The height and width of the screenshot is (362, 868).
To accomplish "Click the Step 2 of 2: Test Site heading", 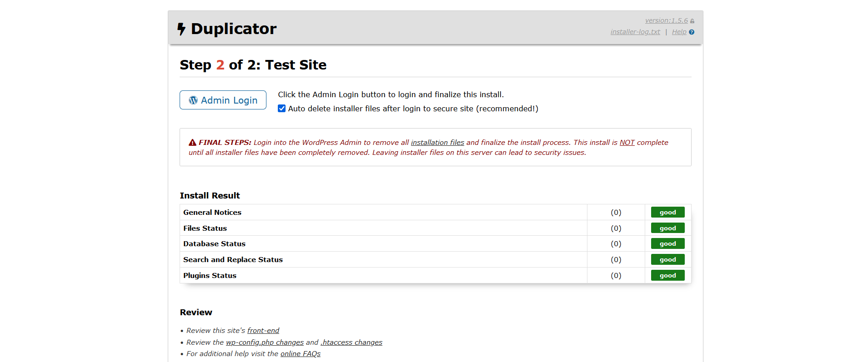I will tap(253, 65).
